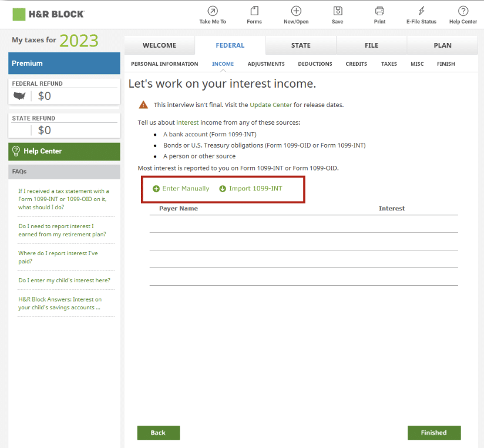Screen dimensions: 484x448
Task: Click the Finished button
Action: pos(434,433)
